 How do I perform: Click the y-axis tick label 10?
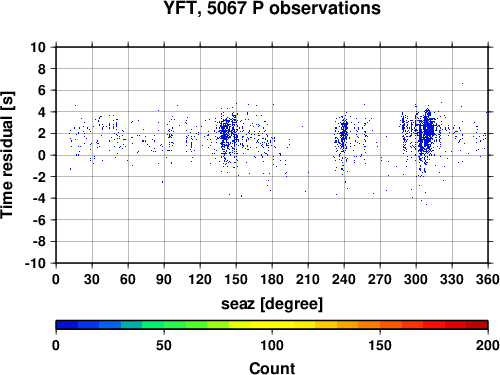pyautogui.click(x=38, y=47)
